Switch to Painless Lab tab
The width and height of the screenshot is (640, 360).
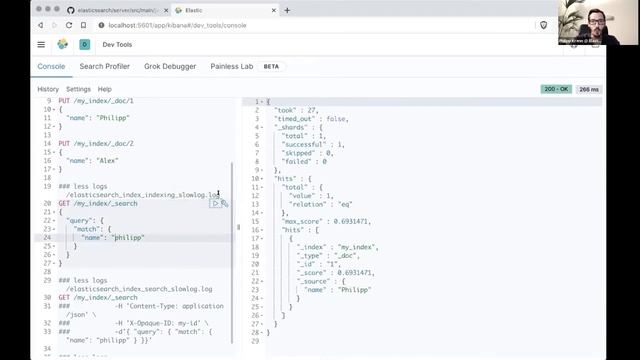[x=232, y=66]
